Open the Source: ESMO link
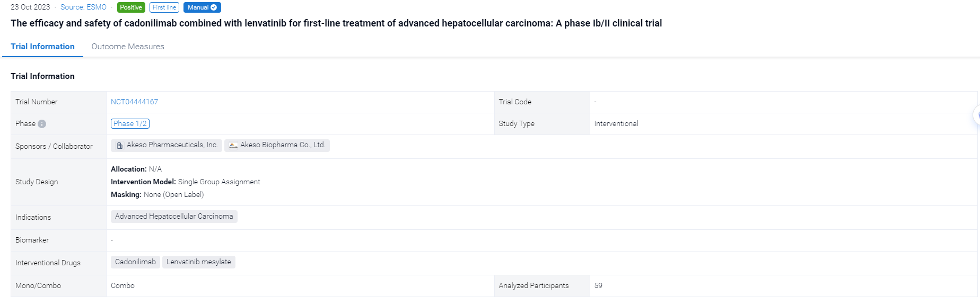980x305 pixels. pos(83,7)
